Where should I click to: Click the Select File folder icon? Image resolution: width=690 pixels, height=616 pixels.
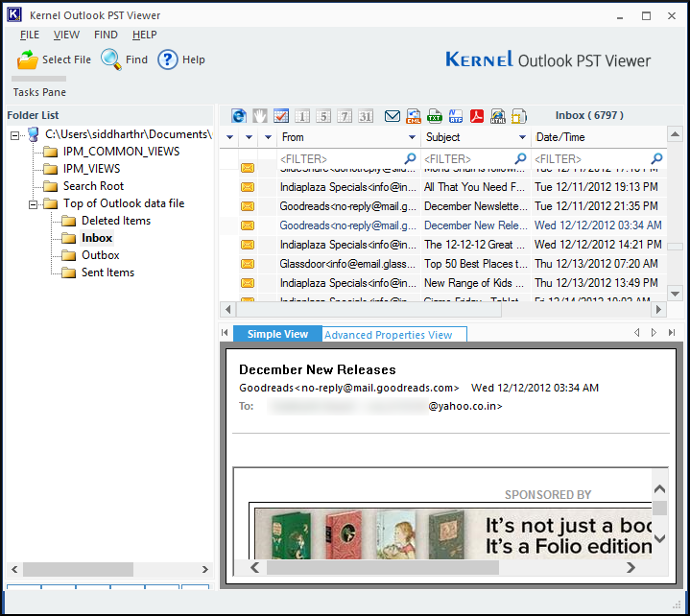(x=27, y=59)
